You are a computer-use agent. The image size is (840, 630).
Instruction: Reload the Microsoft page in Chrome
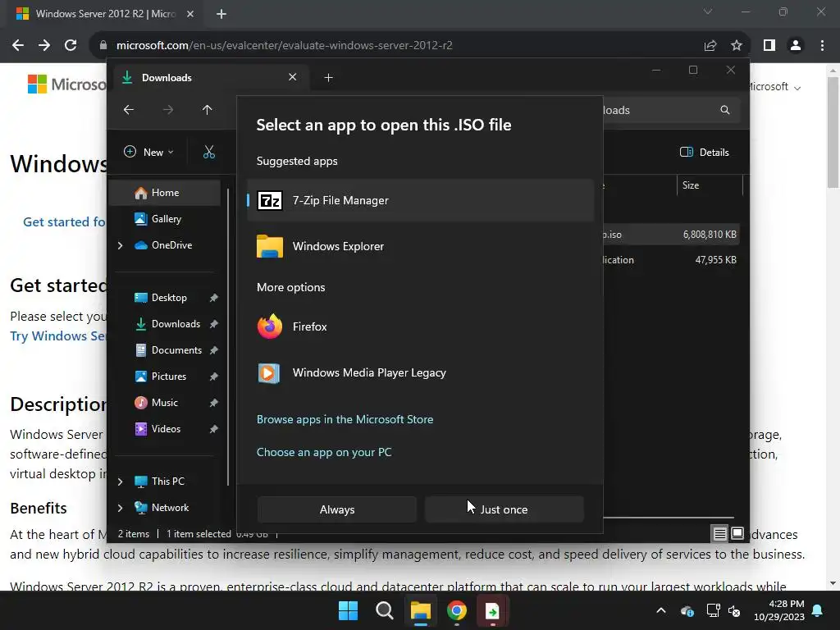pyautogui.click(x=71, y=46)
